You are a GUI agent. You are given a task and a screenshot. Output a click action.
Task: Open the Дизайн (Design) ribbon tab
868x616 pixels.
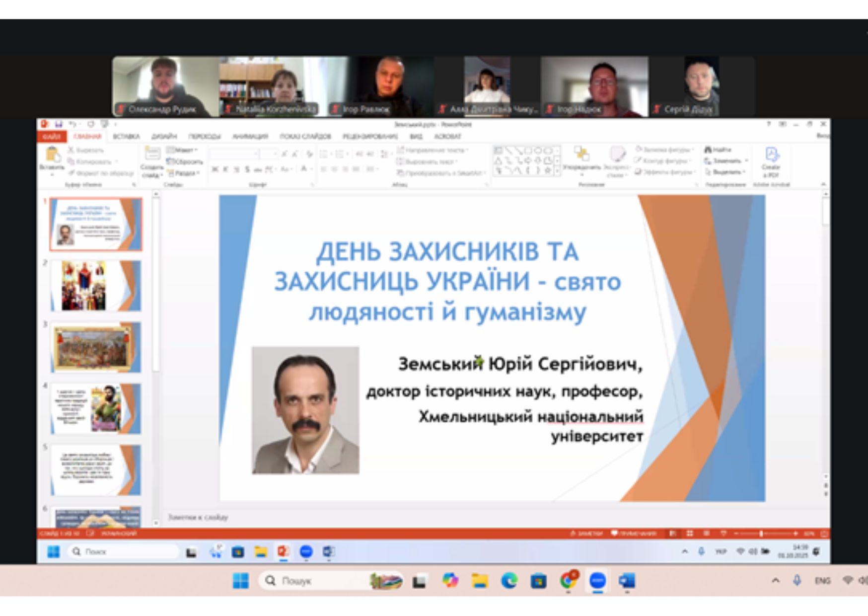164,136
